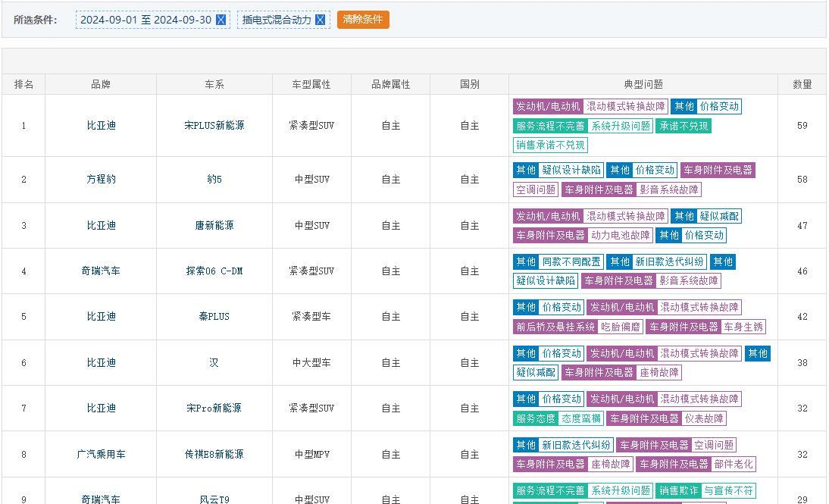829x504 pixels.
Task: Click the 吃胎偏磨 tag
Action: coord(621,327)
